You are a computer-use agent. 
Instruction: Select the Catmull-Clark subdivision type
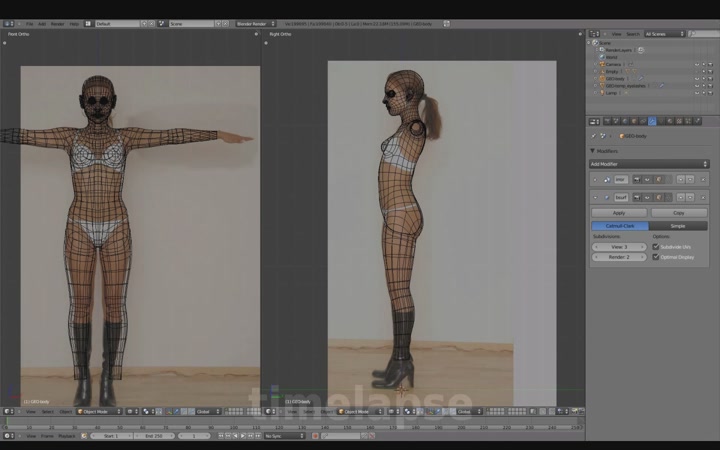[x=620, y=225]
